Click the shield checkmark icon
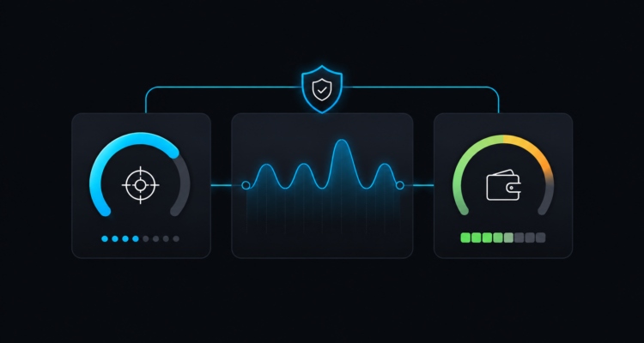The height and width of the screenshot is (343, 644). (322, 89)
